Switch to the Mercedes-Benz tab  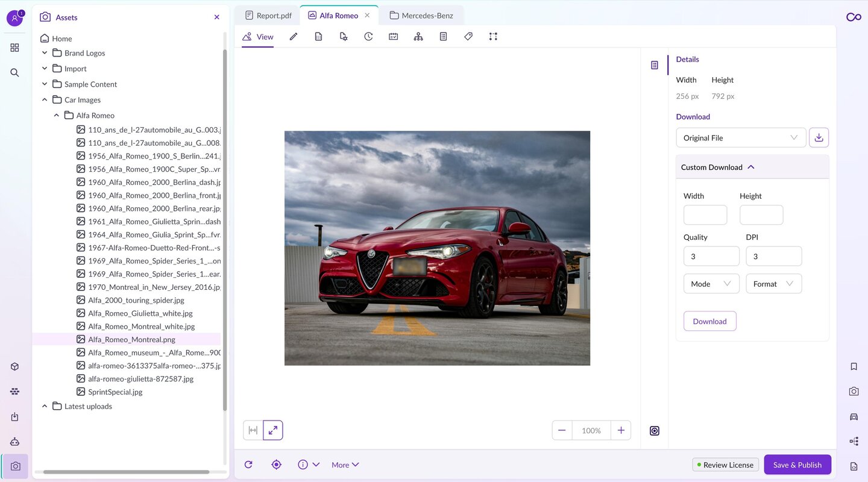click(x=421, y=16)
